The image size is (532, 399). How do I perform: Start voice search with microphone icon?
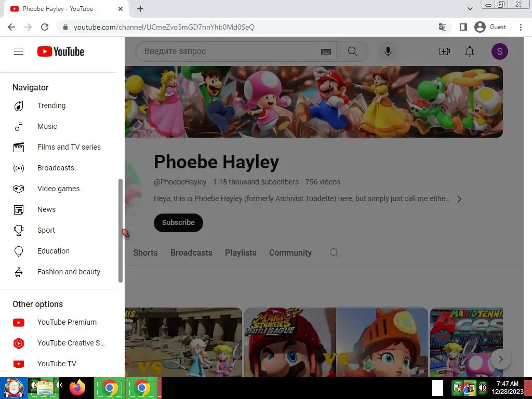coord(388,51)
